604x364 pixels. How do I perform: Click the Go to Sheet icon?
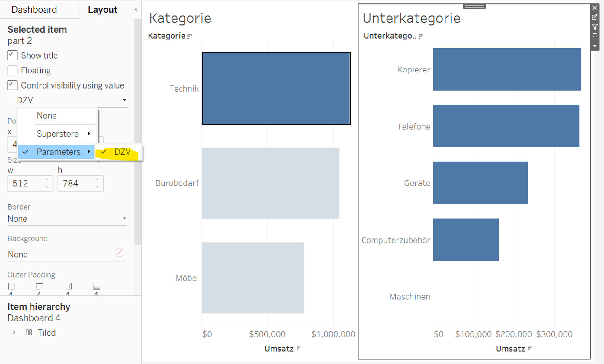pyautogui.click(x=594, y=17)
